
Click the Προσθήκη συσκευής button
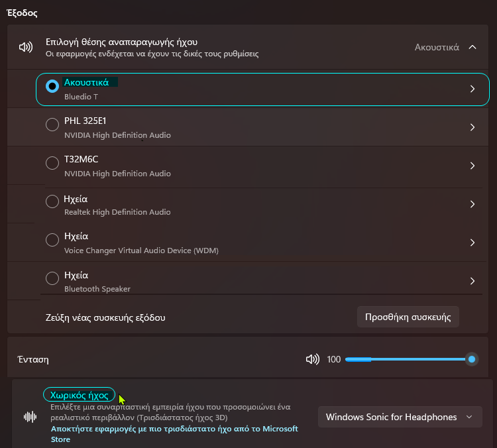pos(408,317)
